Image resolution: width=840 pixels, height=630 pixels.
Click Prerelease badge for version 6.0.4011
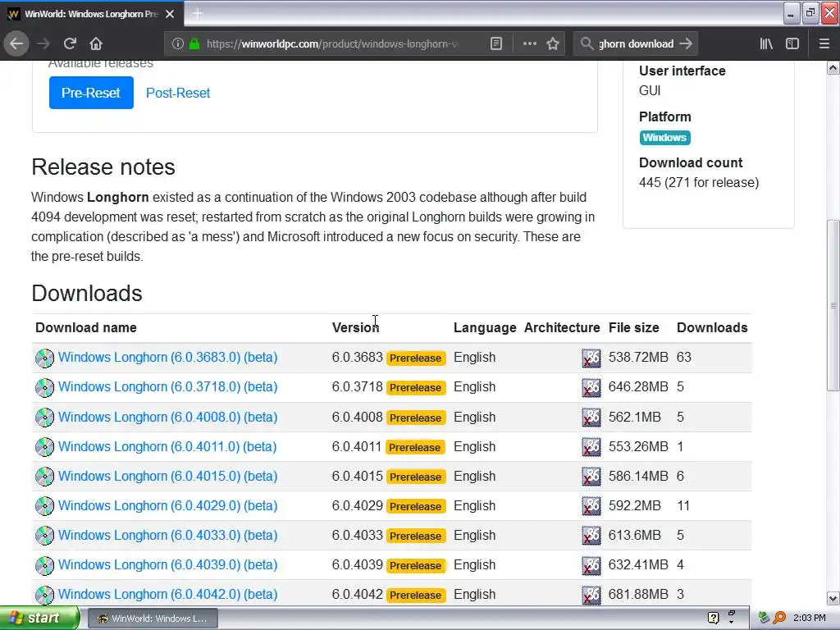click(x=415, y=447)
